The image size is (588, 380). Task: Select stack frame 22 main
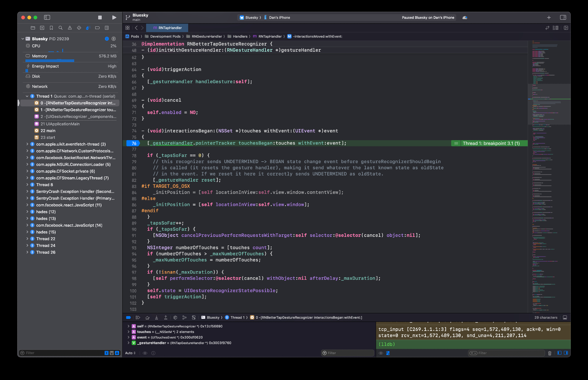click(x=48, y=130)
